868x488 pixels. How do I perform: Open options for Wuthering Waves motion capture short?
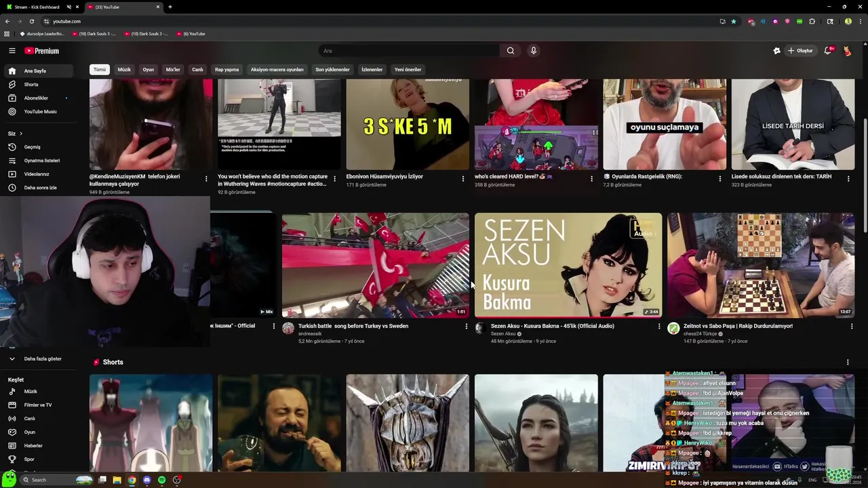click(x=334, y=179)
